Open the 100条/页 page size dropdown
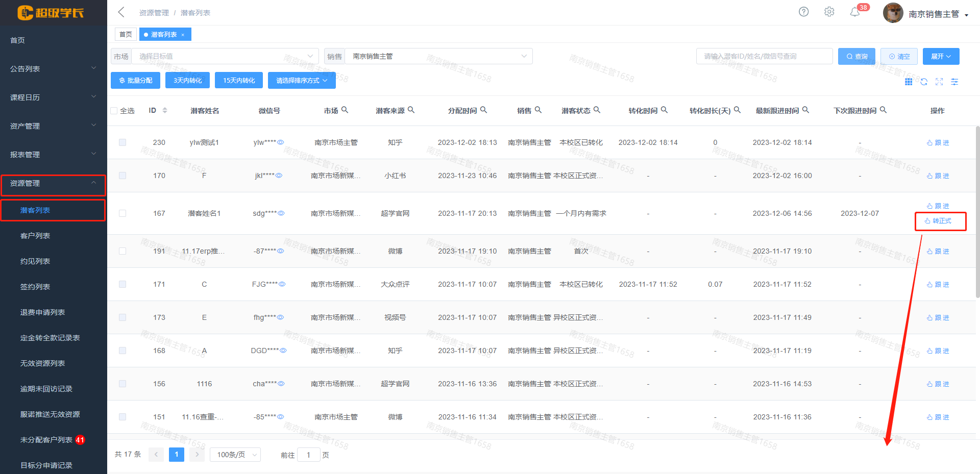980x474 pixels. tap(235, 455)
